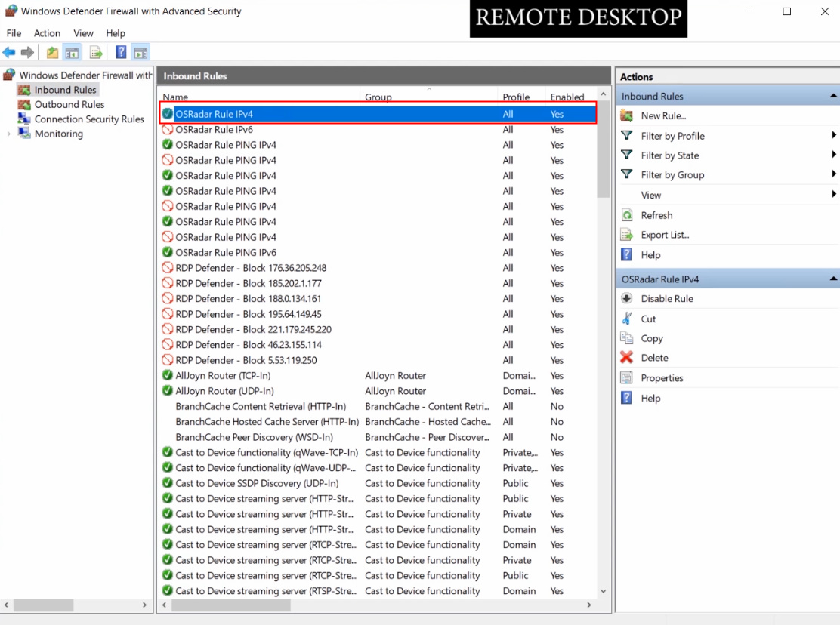Click the Copy icon in Actions pane
840x625 pixels.
tap(627, 338)
